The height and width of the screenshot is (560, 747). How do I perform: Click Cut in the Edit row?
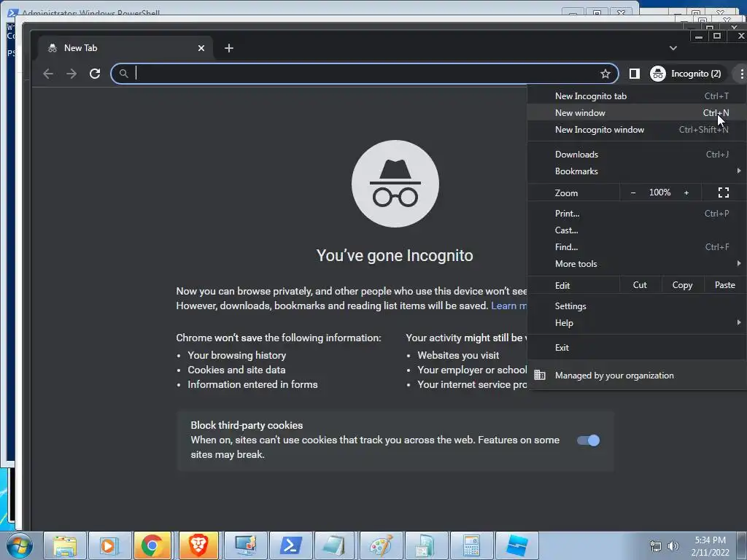tap(640, 285)
